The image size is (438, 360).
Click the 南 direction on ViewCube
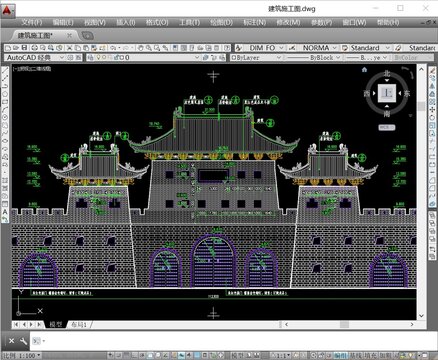387,114
